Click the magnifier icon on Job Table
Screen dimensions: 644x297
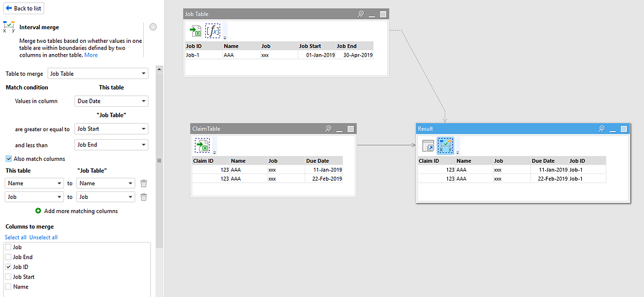[361, 14]
